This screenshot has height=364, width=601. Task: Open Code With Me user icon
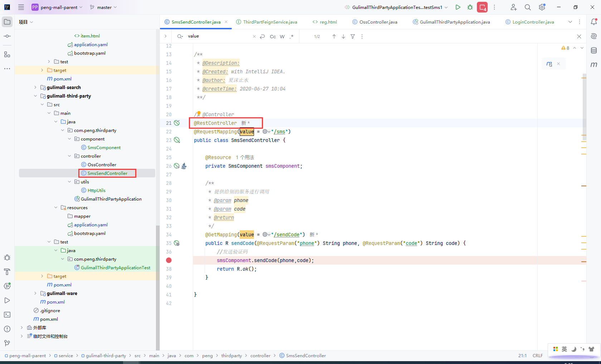coord(514,7)
